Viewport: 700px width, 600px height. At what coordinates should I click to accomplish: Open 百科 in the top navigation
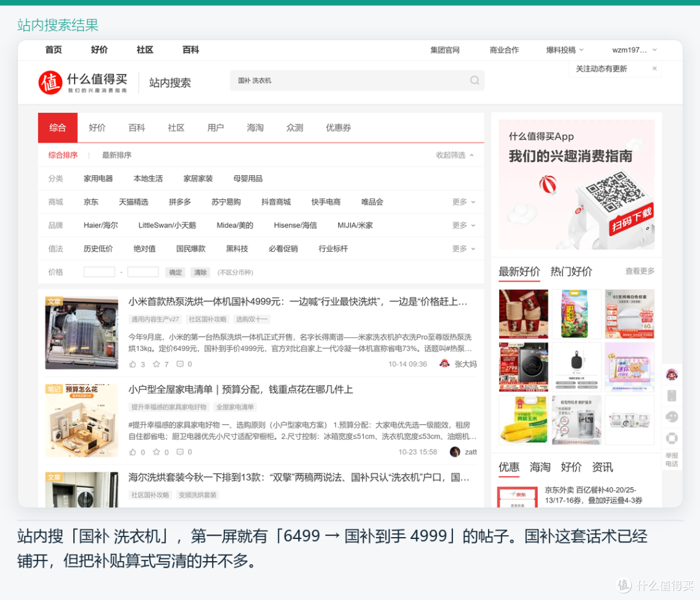191,49
